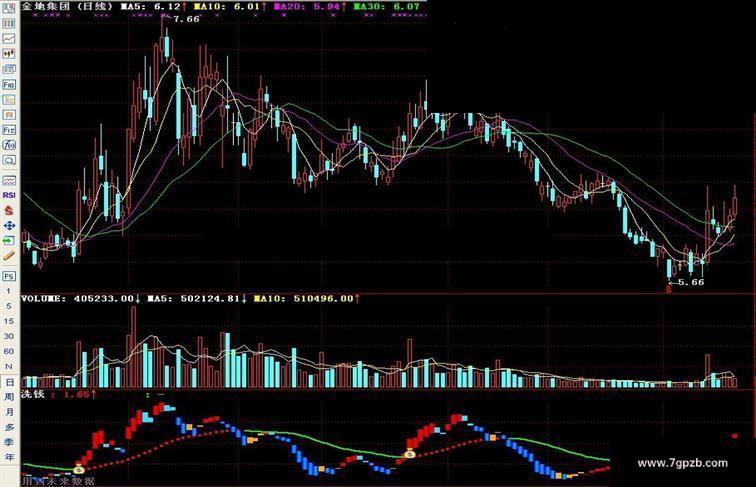Click the wavy lines indicator icon

tap(9, 180)
